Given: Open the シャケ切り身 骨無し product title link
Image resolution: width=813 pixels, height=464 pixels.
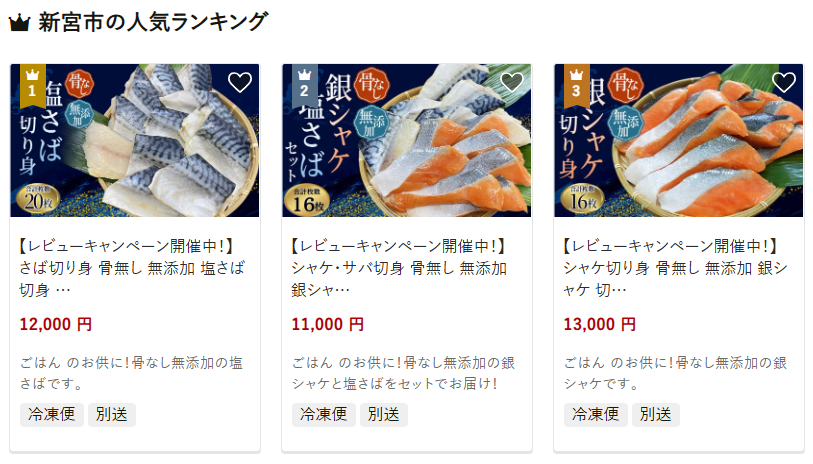Looking at the screenshot, I should (676, 268).
